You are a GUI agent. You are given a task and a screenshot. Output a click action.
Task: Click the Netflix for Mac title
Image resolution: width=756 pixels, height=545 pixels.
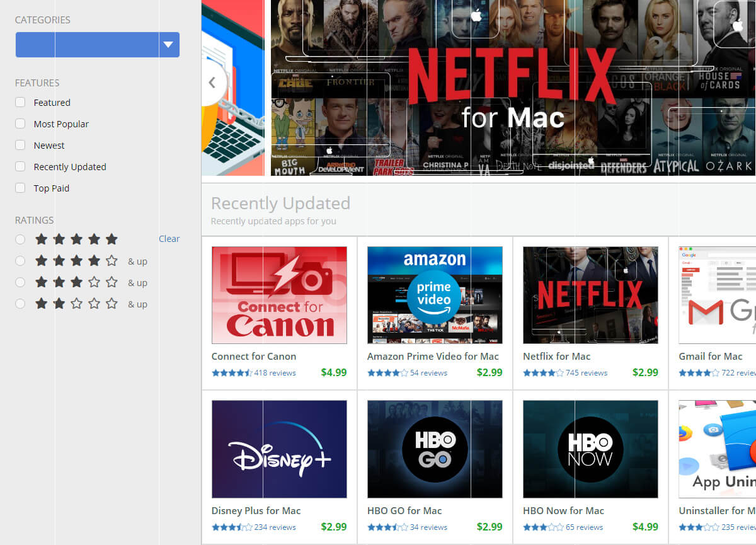pyautogui.click(x=557, y=357)
